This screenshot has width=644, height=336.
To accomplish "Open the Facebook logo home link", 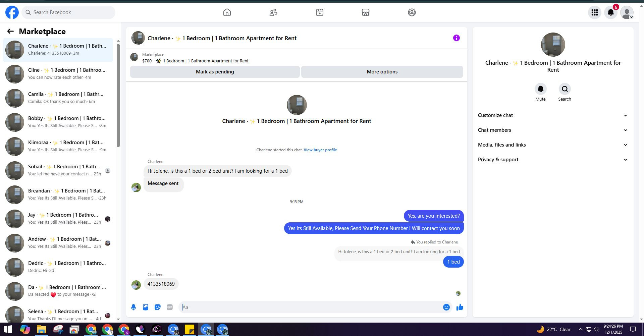I will tap(12, 12).
